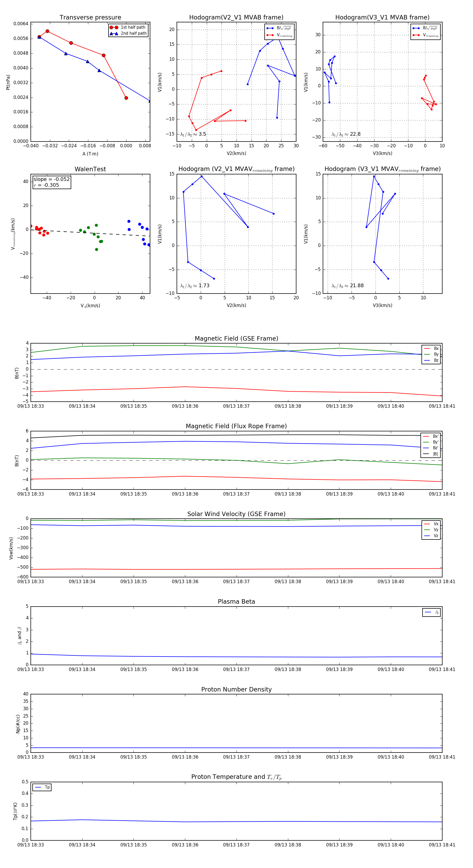Screen dimensions: 473x868
Task: Click the "A (T·m)" x-axis label
Action: pyautogui.click(x=90, y=154)
